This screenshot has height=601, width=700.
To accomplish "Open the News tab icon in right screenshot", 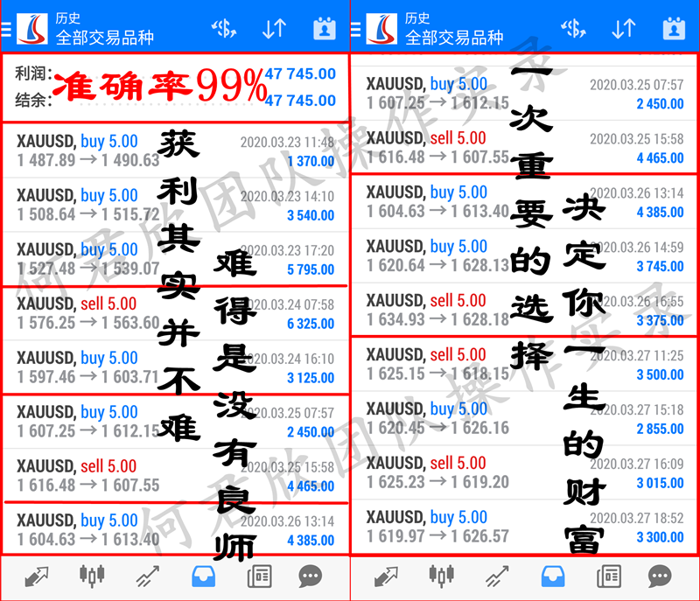I will pos(609,577).
